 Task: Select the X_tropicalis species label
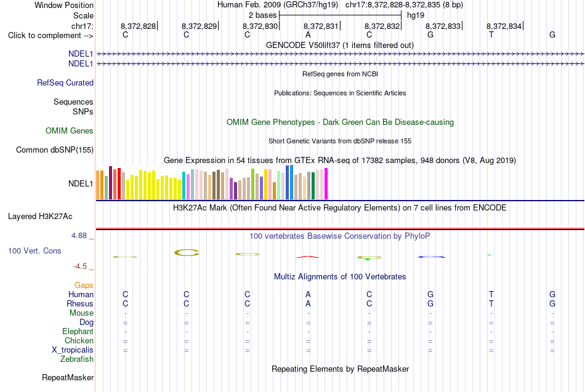pyautogui.click(x=73, y=350)
